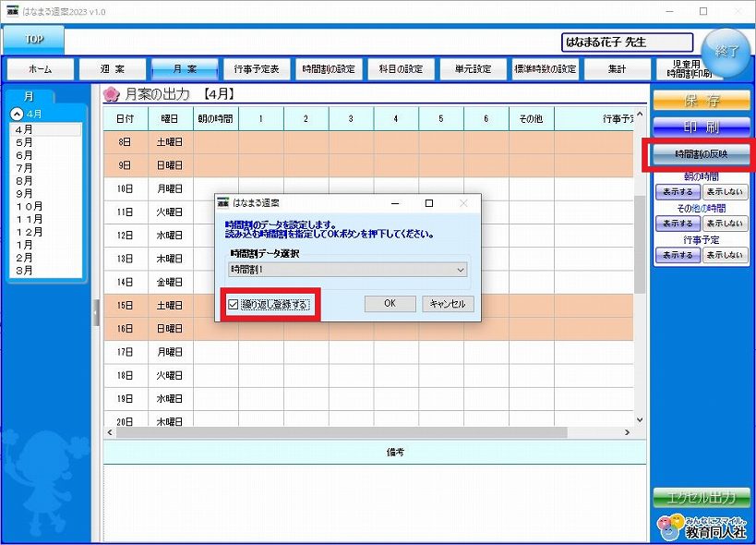This screenshot has width=756, height=545.
Task: Collapse the 4月 month list chevron
Action: pos(17,115)
